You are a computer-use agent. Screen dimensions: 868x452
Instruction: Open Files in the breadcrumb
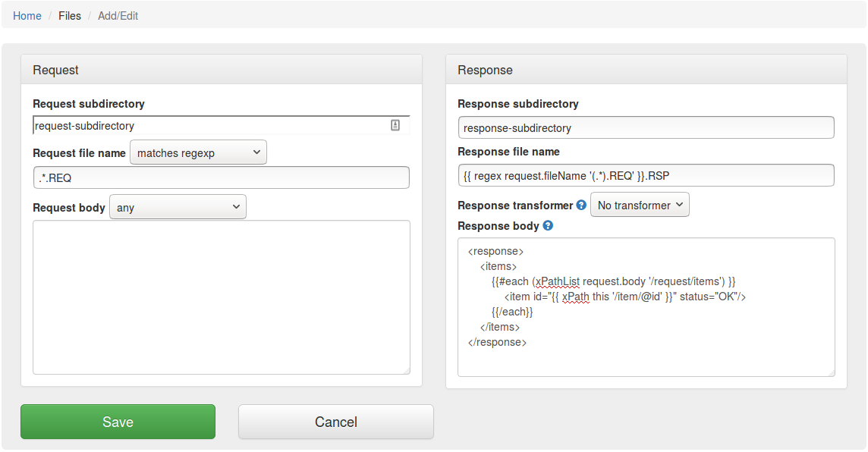pyautogui.click(x=70, y=15)
